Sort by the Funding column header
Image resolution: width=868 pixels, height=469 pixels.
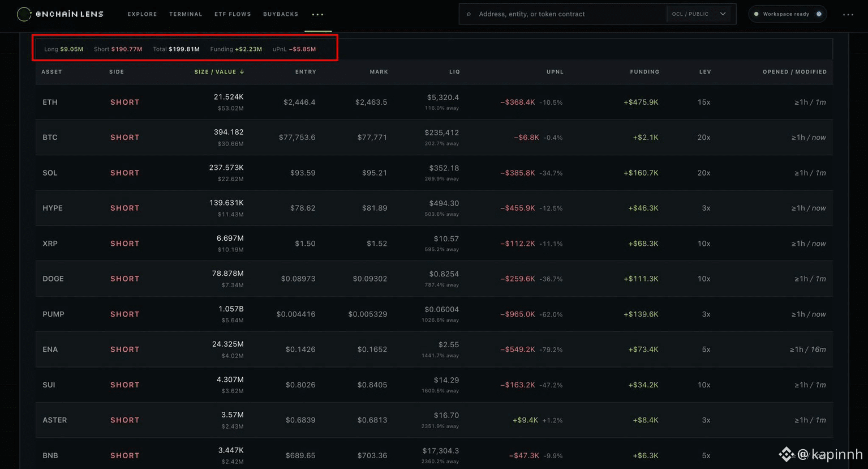click(644, 72)
